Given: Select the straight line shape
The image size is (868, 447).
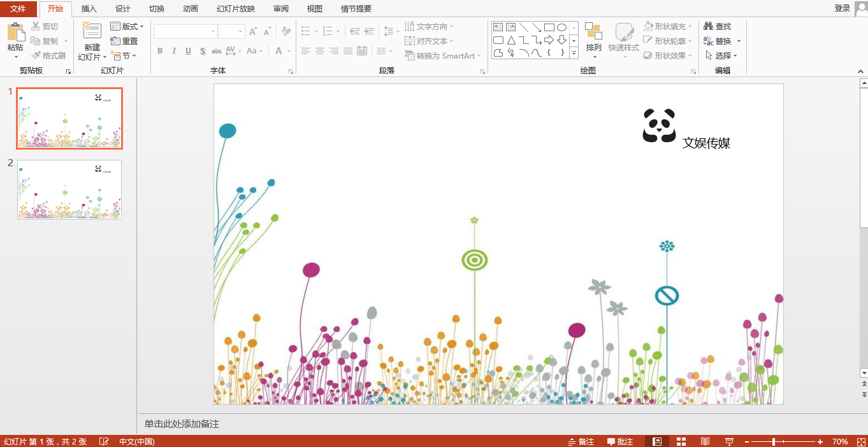Looking at the screenshot, I should 523,27.
